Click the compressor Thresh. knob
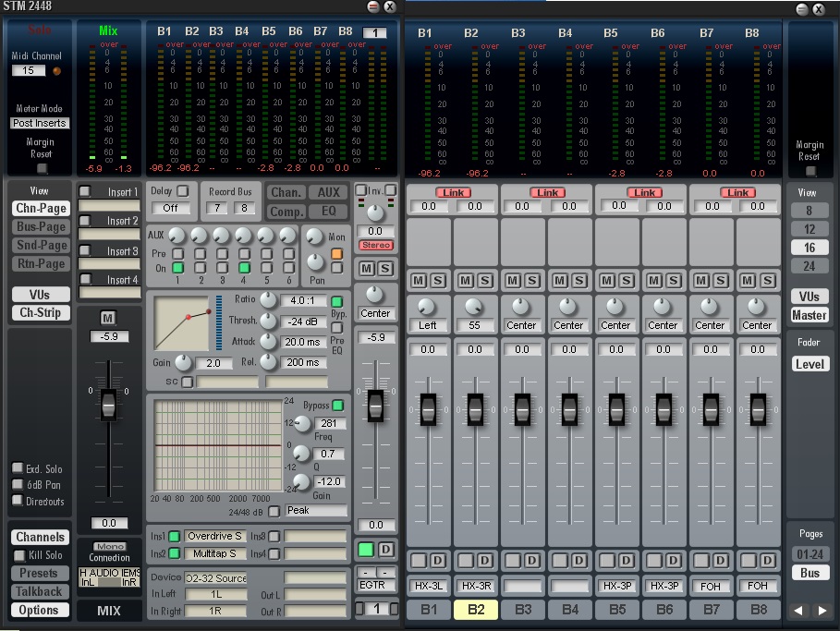 [268, 321]
